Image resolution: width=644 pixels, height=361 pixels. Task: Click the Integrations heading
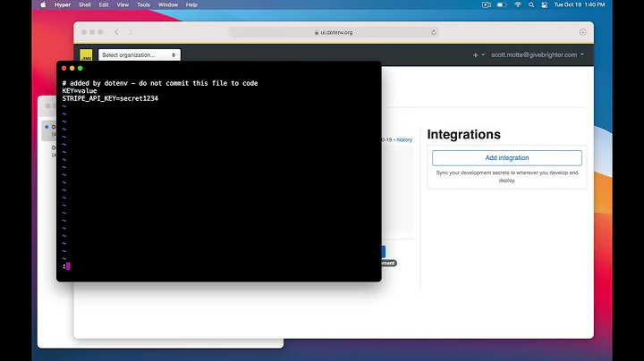click(463, 135)
